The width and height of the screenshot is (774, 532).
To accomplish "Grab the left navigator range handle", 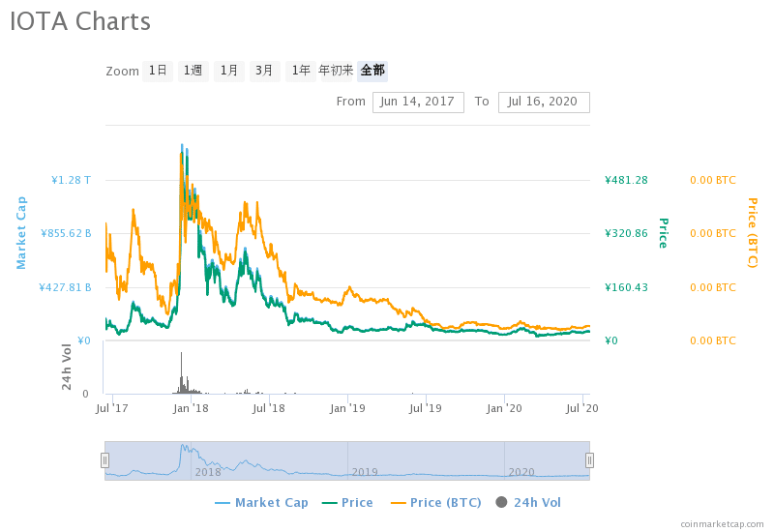I will [x=104, y=460].
